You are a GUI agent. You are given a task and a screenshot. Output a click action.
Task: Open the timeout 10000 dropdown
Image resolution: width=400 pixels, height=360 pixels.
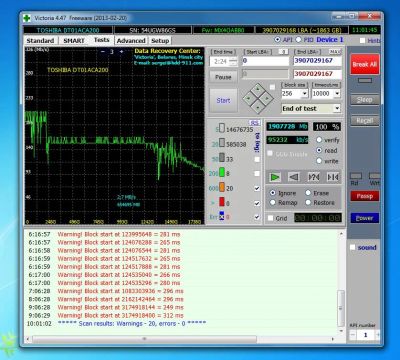(x=337, y=94)
